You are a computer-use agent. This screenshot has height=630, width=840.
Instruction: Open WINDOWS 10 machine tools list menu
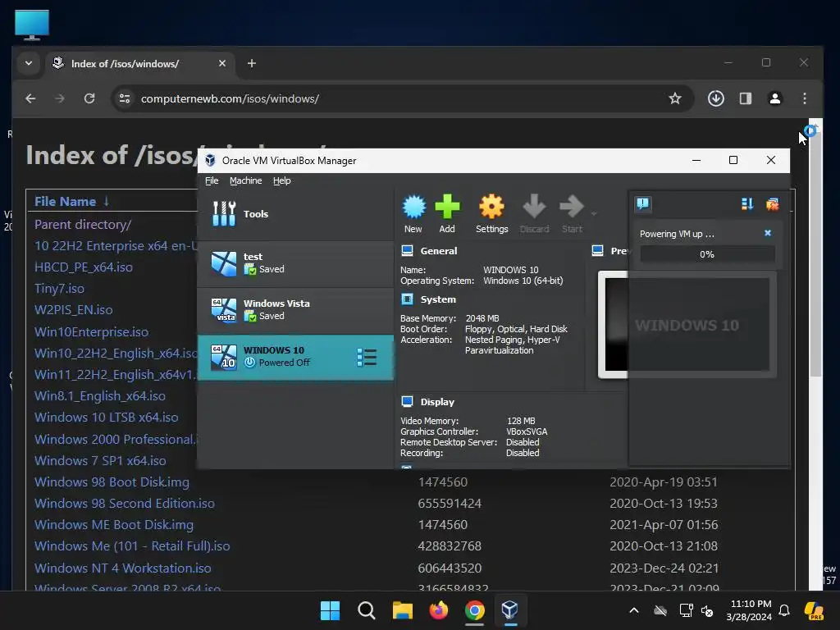coord(367,358)
